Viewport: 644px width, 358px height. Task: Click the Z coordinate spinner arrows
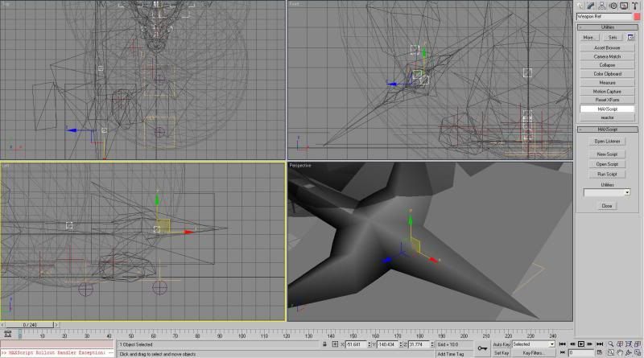tap(432, 344)
